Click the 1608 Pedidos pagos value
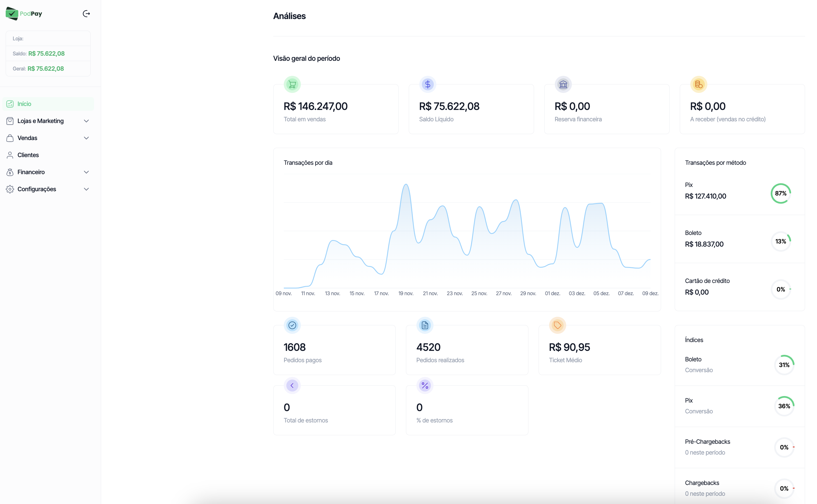This screenshot has height=504, width=817. (295, 347)
